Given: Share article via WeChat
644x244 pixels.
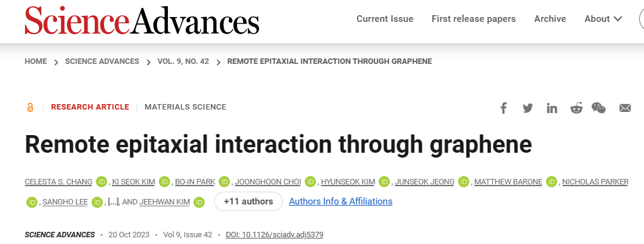Looking at the screenshot, I should (x=598, y=108).
